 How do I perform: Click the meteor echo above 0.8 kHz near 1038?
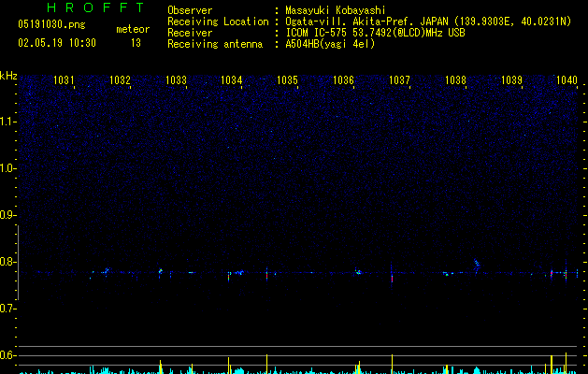(477, 264)
